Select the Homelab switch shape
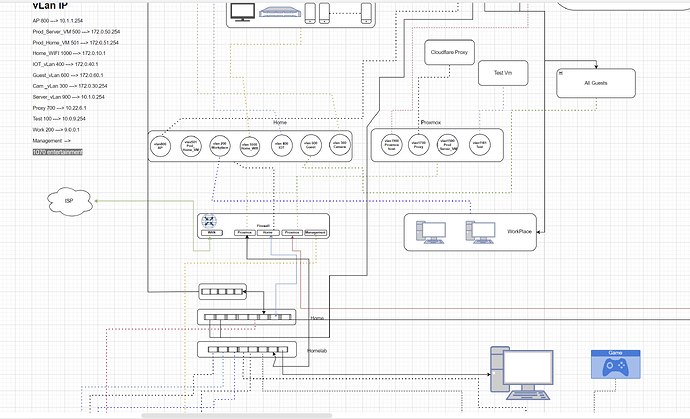This screenshot has height=419, width=690. click(246, 349)
